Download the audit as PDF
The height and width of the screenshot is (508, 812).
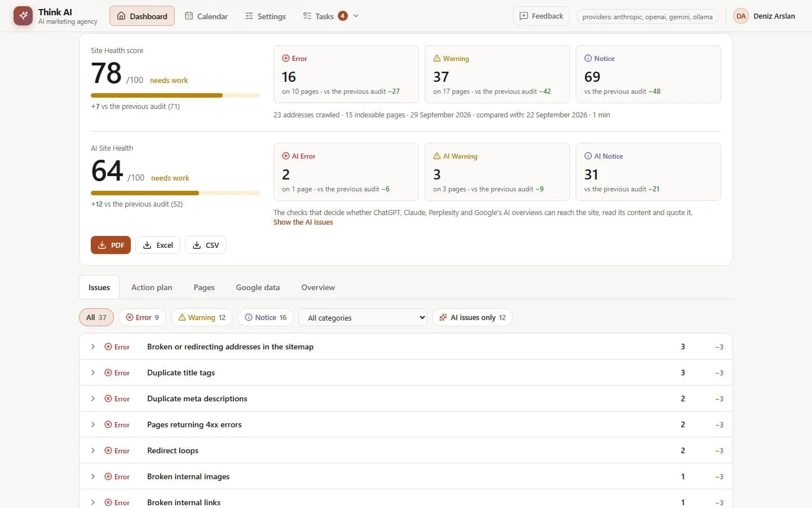coord(111,245)
